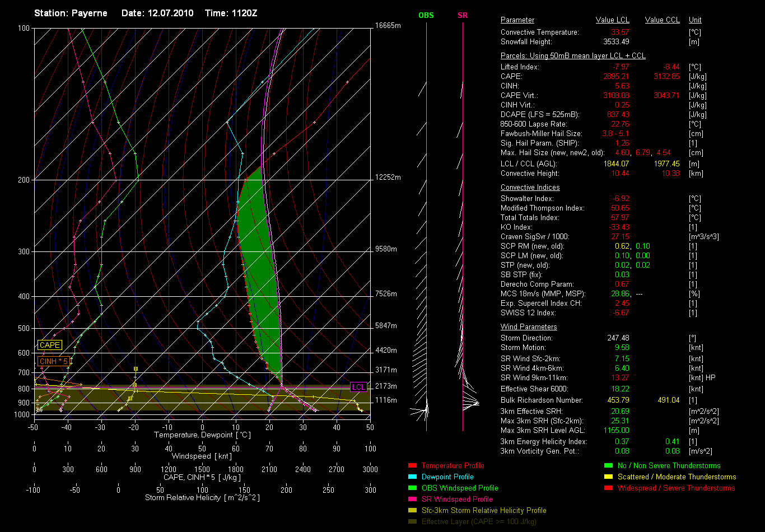Select the Value CCL column header

point(662,20)
